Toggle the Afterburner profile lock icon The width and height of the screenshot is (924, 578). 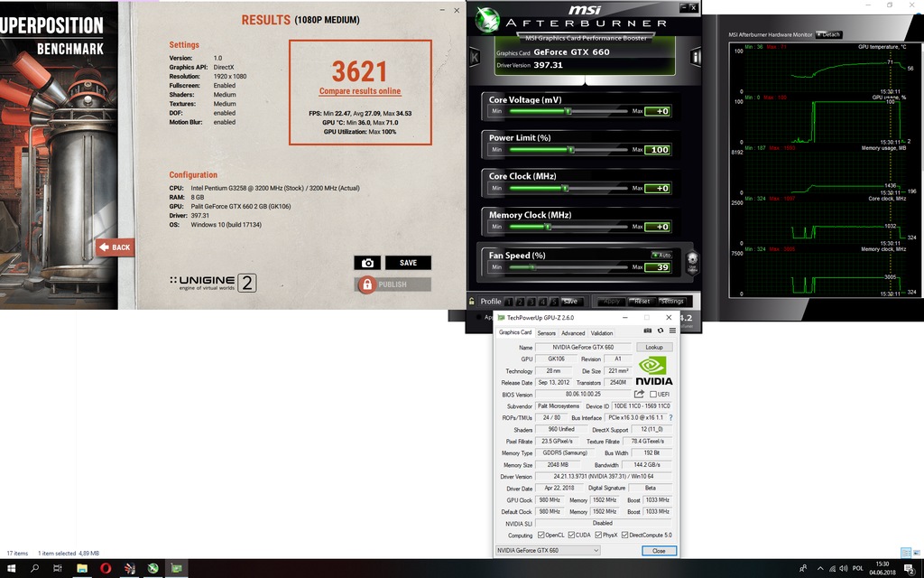pyautogui.click(x=471, y=302)
